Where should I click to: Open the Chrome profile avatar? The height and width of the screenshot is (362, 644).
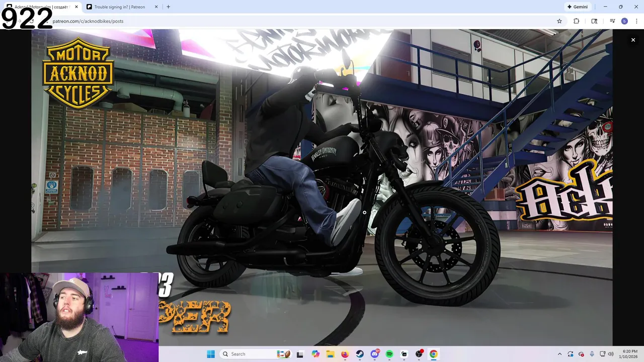[624, 21]
